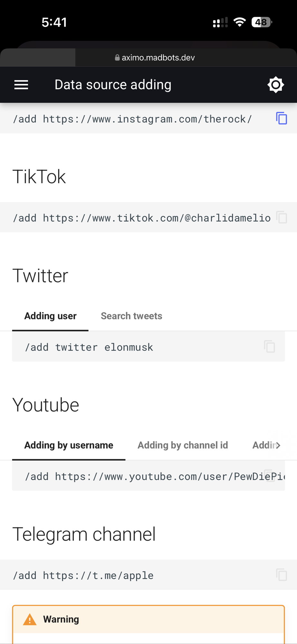The width and height of the screenshot is (297, 644).
Task: Open the hamburger navigation menu
Action: click(x=21, y=85)
